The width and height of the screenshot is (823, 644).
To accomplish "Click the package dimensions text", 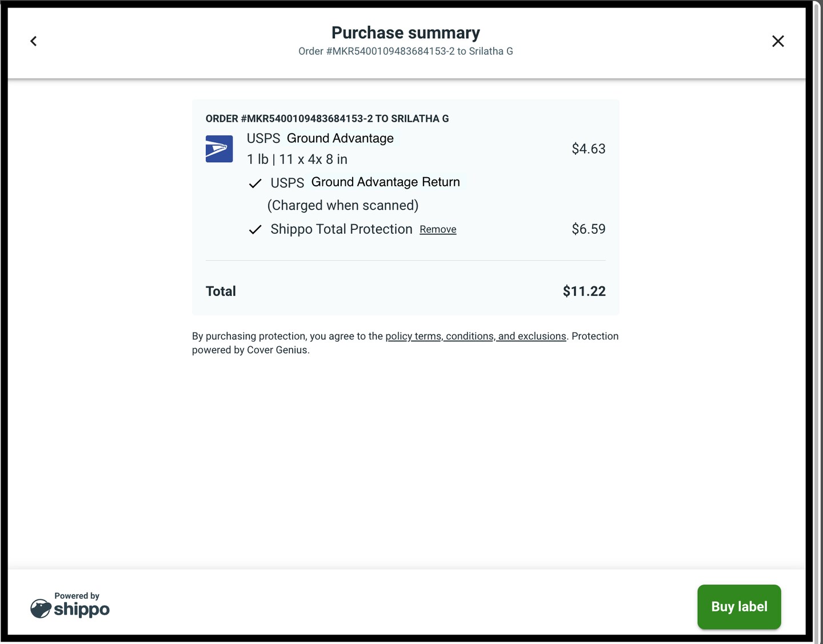I will (297, 159).
